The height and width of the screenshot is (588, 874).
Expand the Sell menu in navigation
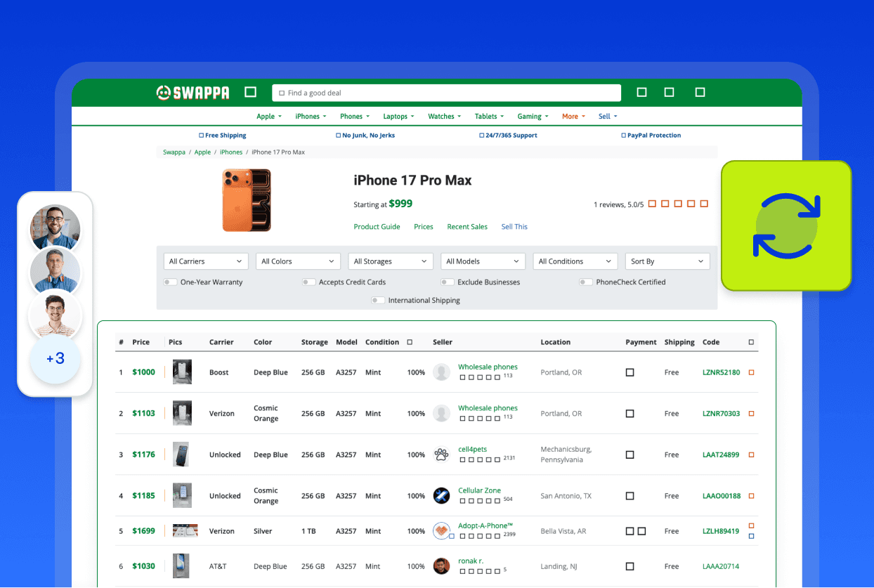point(608,117)
